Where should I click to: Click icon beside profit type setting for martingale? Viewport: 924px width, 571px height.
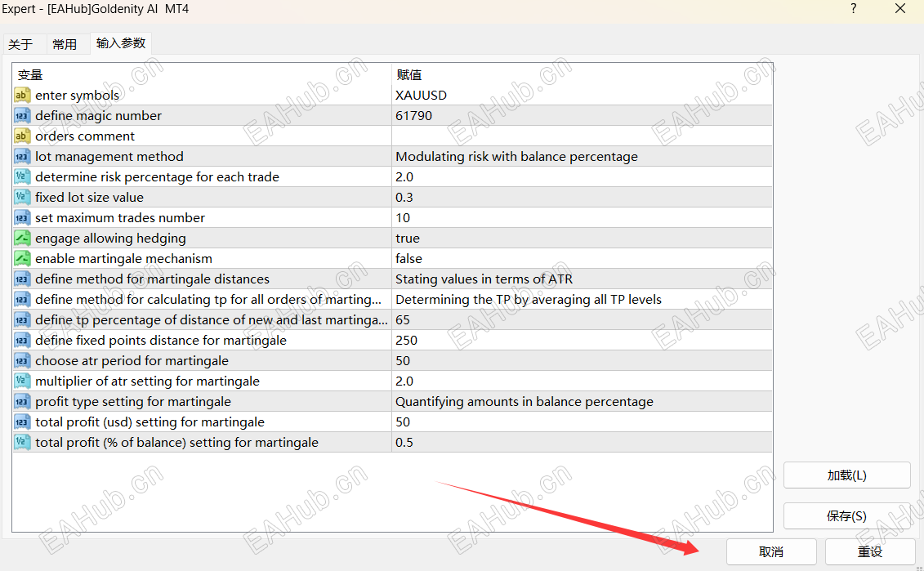pos(22,401)
